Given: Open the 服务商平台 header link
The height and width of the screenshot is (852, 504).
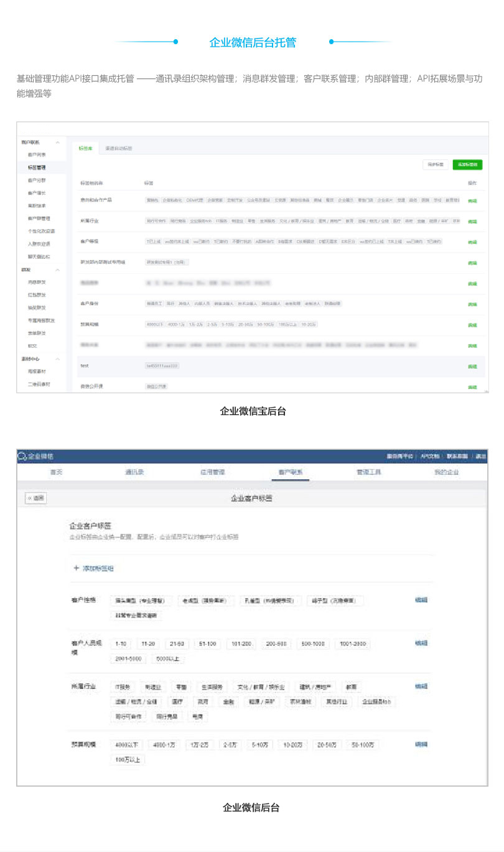Looking at the screenshot, I should [399, 456].
